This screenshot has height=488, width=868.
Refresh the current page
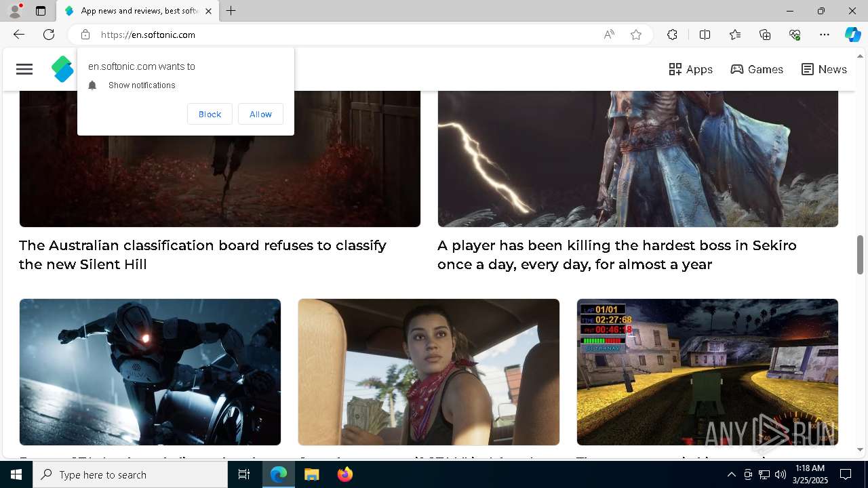tap(49, 35)
